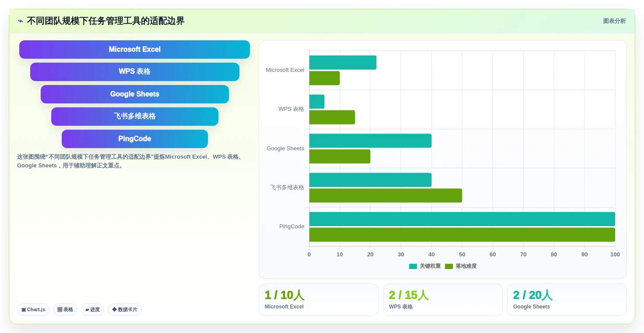
Task: Click the description paragraph under the funnel
Action: 130,161
